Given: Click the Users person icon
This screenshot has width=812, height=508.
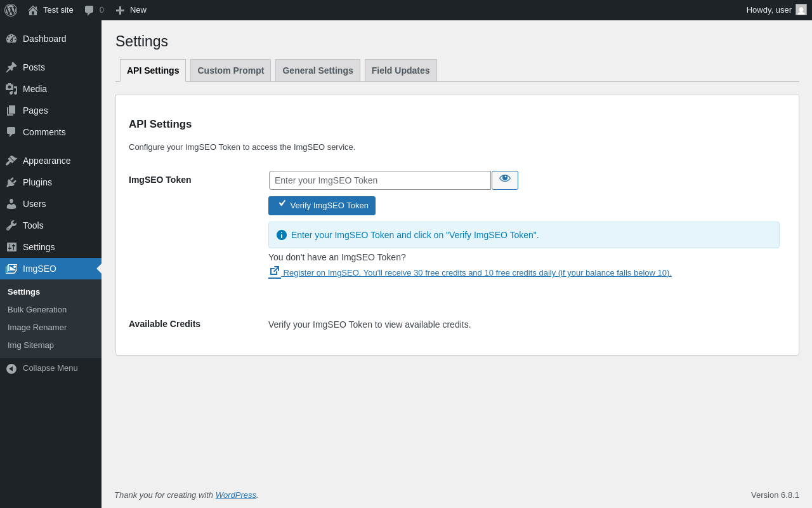Looking at the screenshot, I should pos(11,204).
